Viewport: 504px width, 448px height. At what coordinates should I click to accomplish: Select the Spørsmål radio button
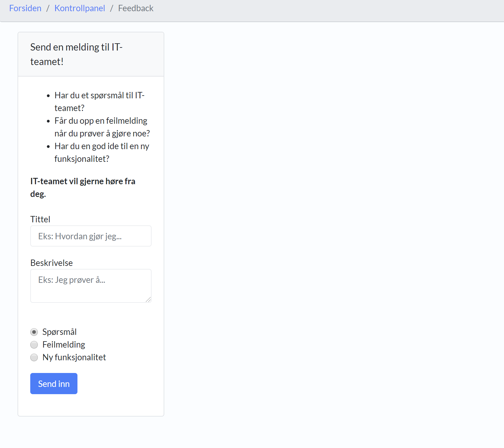point(34,332)
